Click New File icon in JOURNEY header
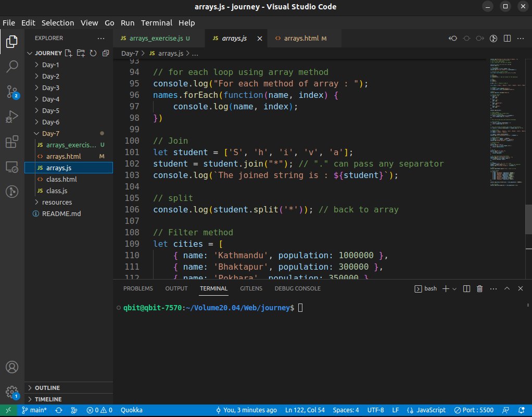This screenshot has height=417, width=532. 69,53
